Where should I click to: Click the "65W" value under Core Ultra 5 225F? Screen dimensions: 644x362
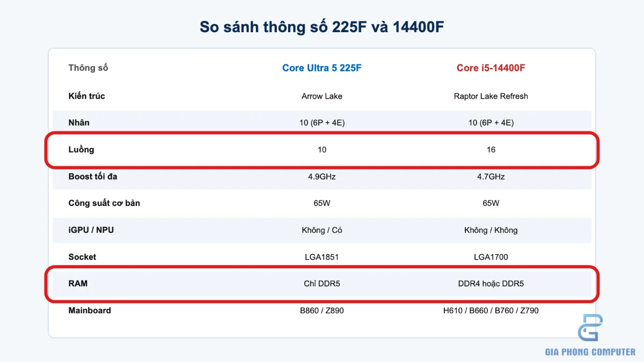322,203
